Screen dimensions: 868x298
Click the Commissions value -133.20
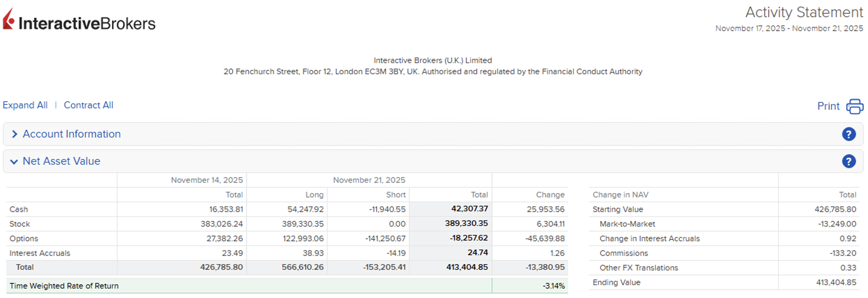click(x=843, y=253)
